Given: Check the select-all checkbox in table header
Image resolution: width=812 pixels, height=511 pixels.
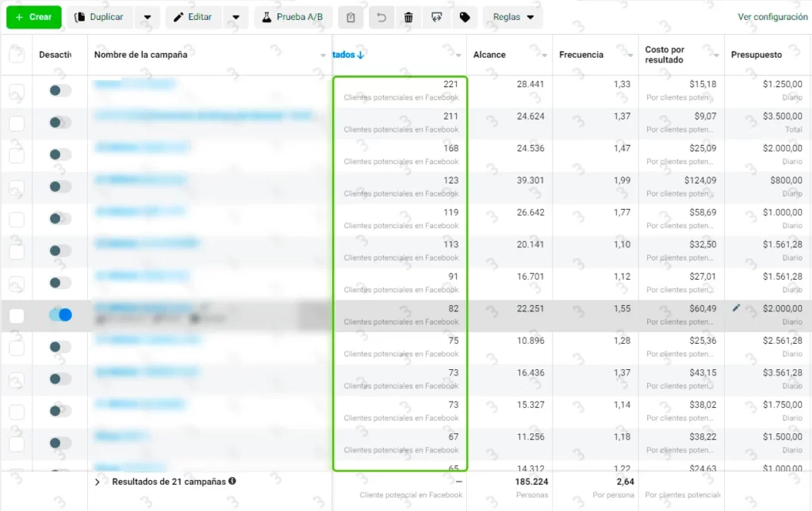Looking at the screenshot, I should 17,55.
